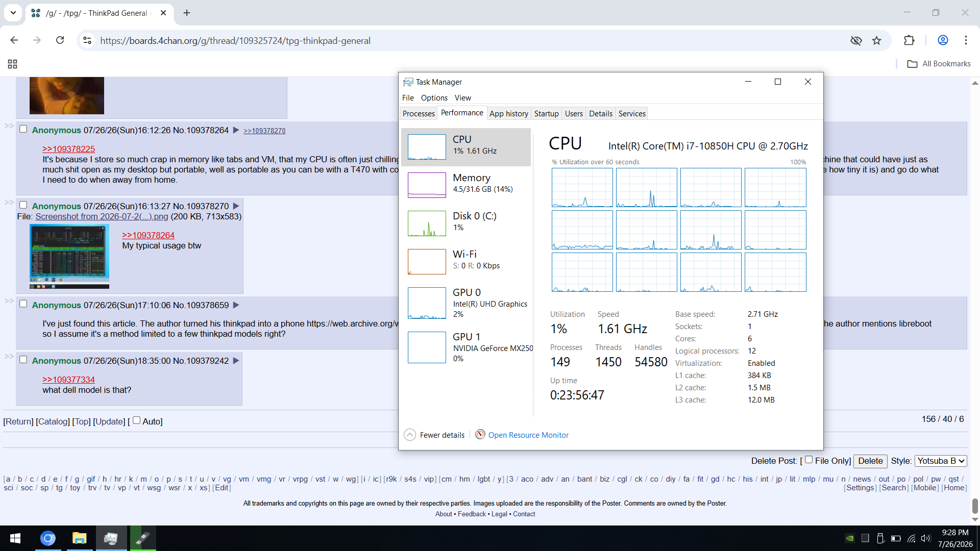980x551 pixels.
Task: Click the battery icon in system tray
Action: 896,538
